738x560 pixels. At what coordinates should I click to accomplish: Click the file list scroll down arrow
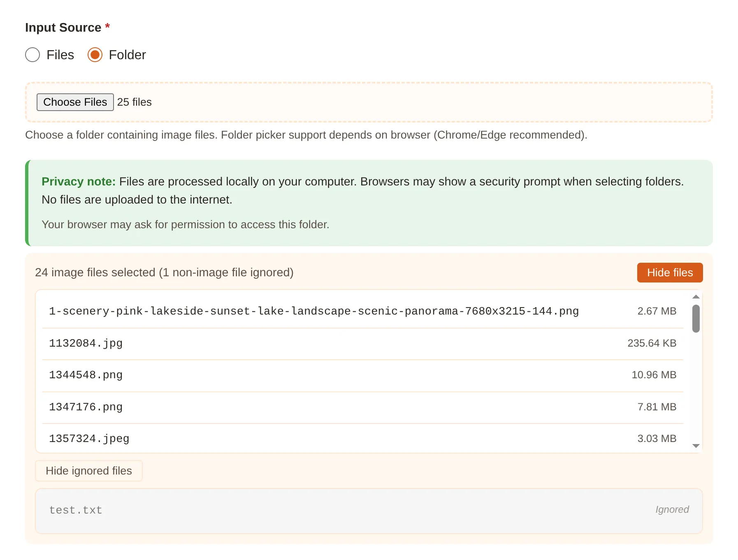pos(696,446)
